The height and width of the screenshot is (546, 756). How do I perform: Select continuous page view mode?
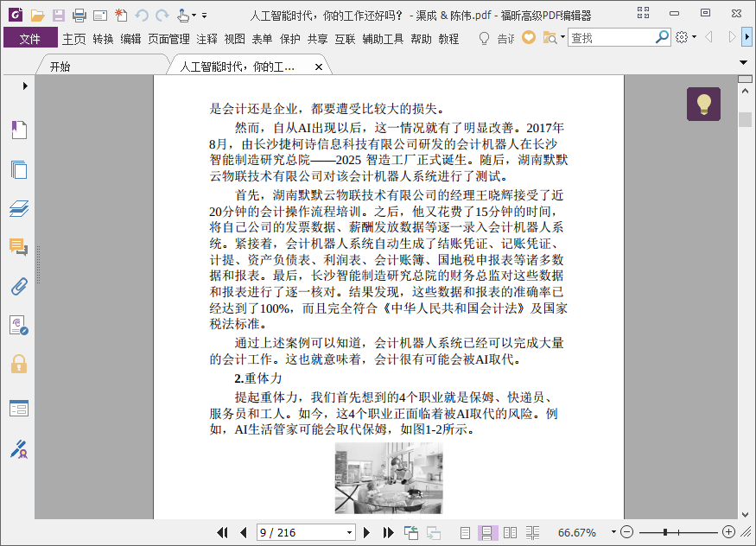pos(487,532)
